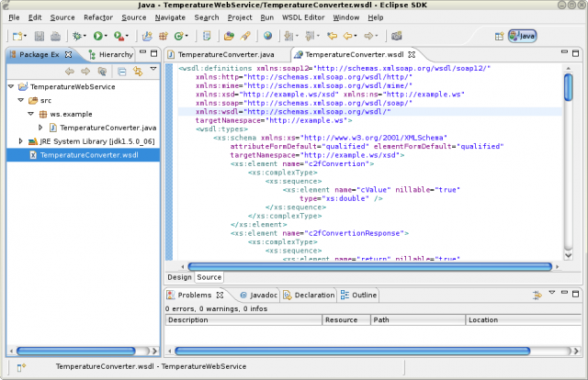Toggle Link with Editor in Package Explorer
Screen dimensions: 588x380
coord(138,72)
